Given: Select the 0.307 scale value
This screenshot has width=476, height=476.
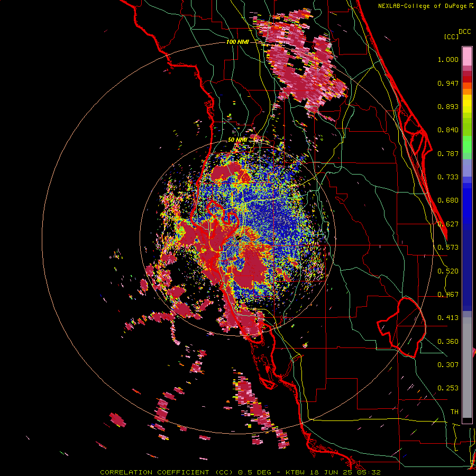Looking at the screenshot, I should pyautogui.click(x=448, y=364).
